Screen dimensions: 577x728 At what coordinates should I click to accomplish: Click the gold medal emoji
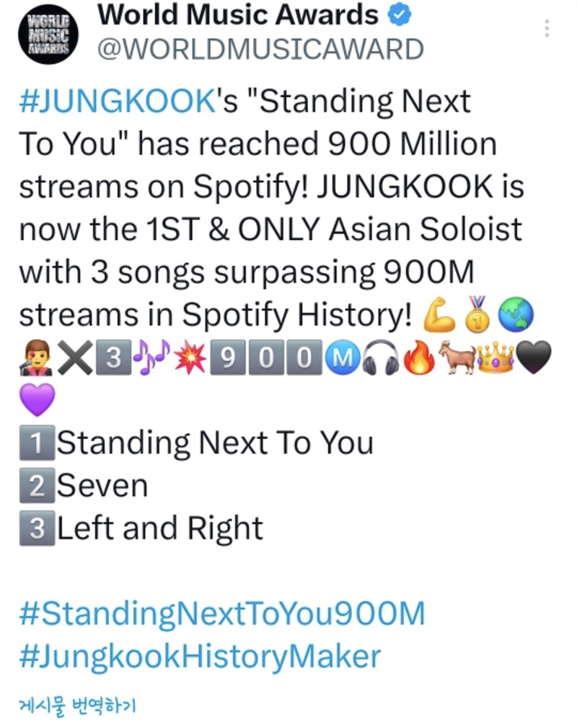tap(477, 314)
